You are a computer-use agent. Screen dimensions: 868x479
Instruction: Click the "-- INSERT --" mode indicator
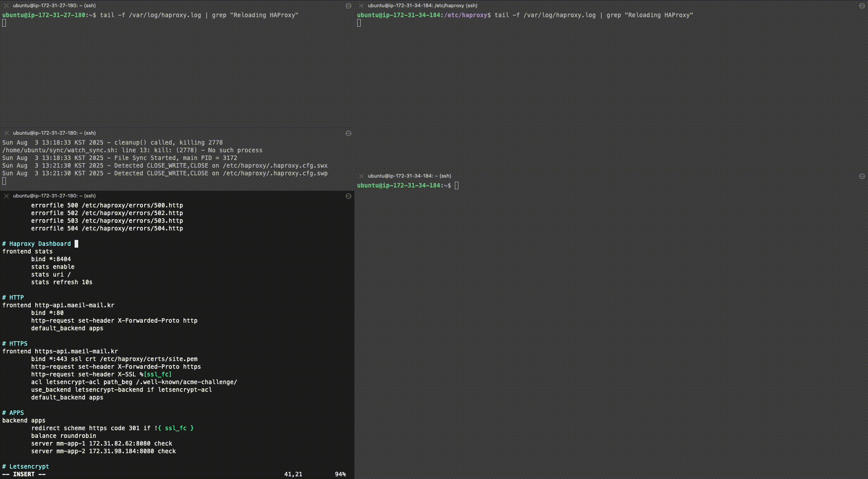pos(24,474)
